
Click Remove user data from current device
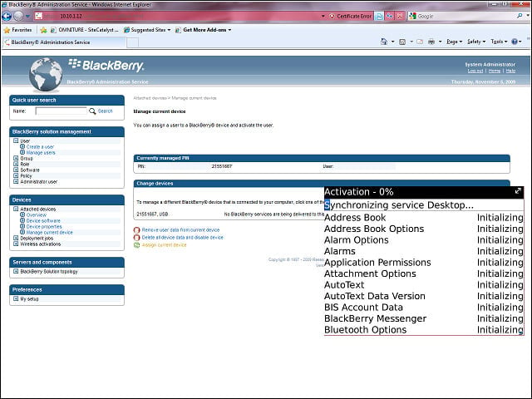click(x=180, y=230)
